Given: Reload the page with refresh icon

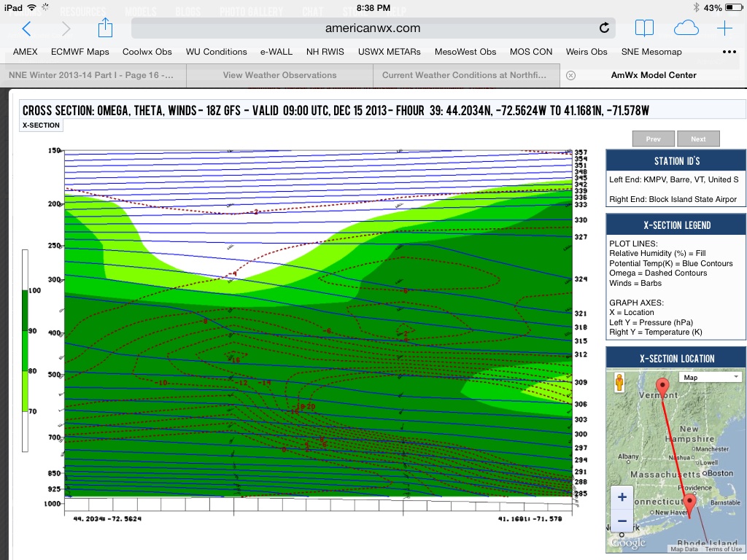Looking at the screenshot, I should coord(604,28).
